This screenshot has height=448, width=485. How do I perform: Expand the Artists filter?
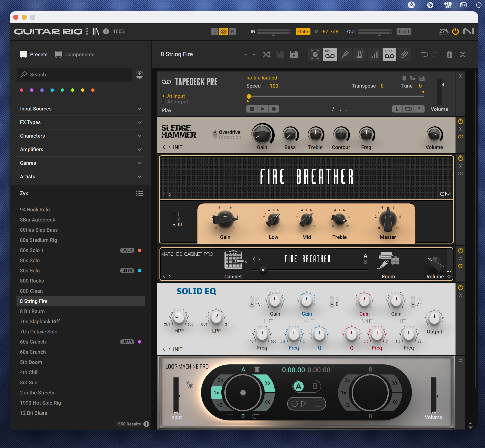[x=81, y=177]
